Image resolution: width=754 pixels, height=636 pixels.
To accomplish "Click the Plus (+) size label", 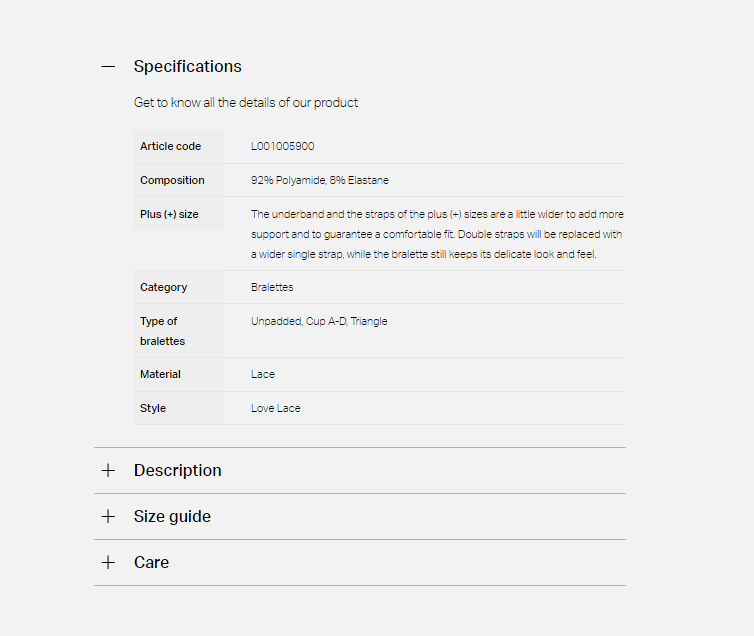I will [169, 214].
